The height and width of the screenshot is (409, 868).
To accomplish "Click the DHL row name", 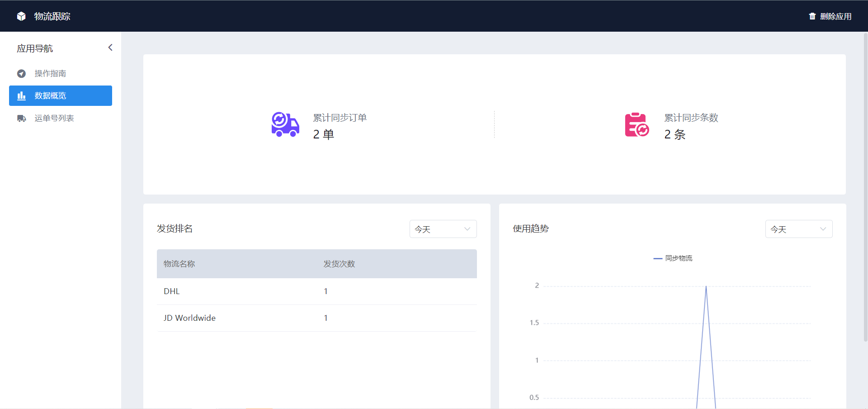I will tap(172, 291).
